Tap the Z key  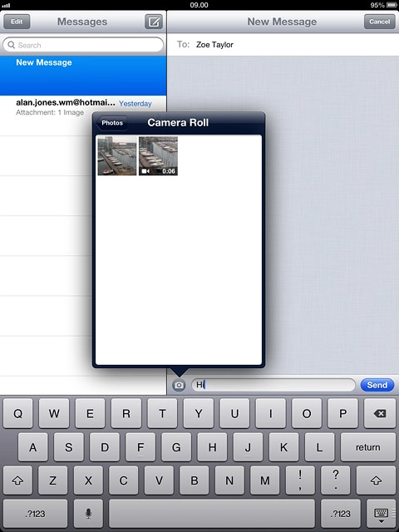coord(53,480)
